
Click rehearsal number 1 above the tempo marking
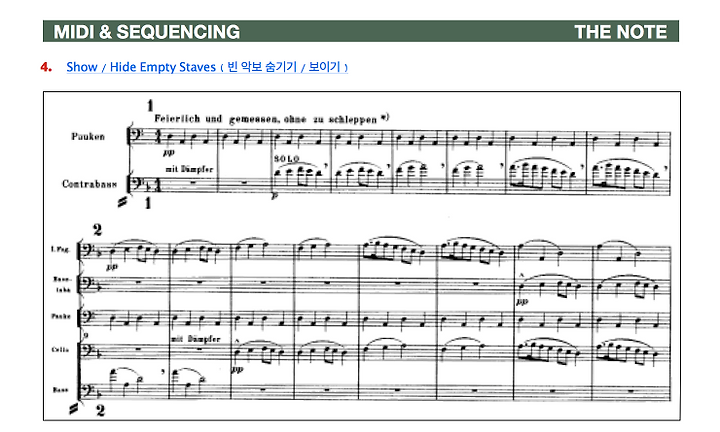[x=150, y=106]
